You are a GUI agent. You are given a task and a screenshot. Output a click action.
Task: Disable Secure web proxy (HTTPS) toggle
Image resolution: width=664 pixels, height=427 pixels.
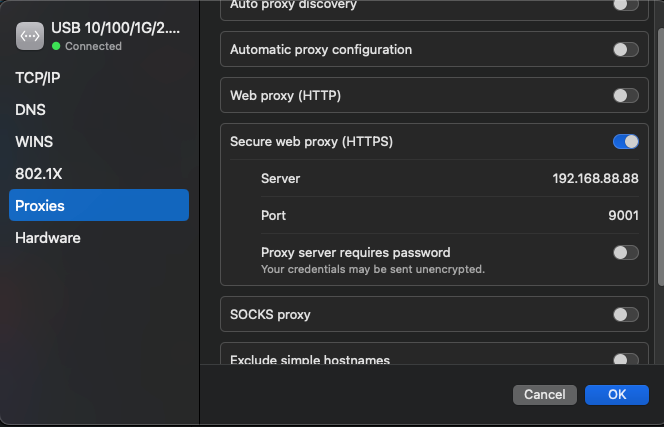click(x=625, y=141)
